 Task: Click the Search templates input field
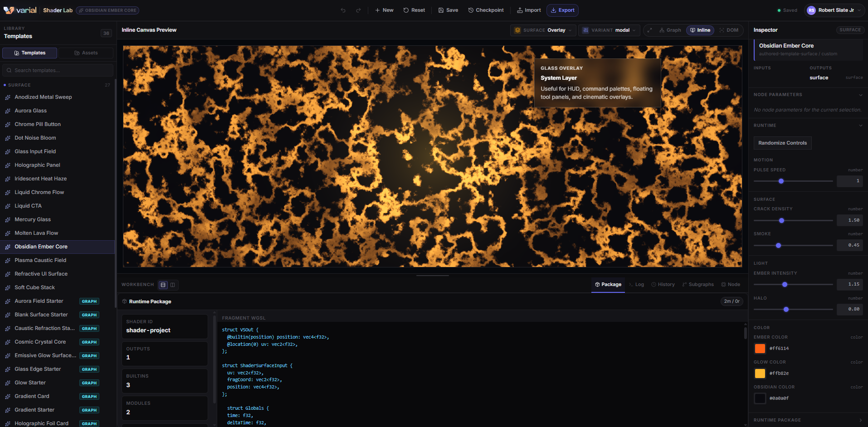click(x=58, y=70)
